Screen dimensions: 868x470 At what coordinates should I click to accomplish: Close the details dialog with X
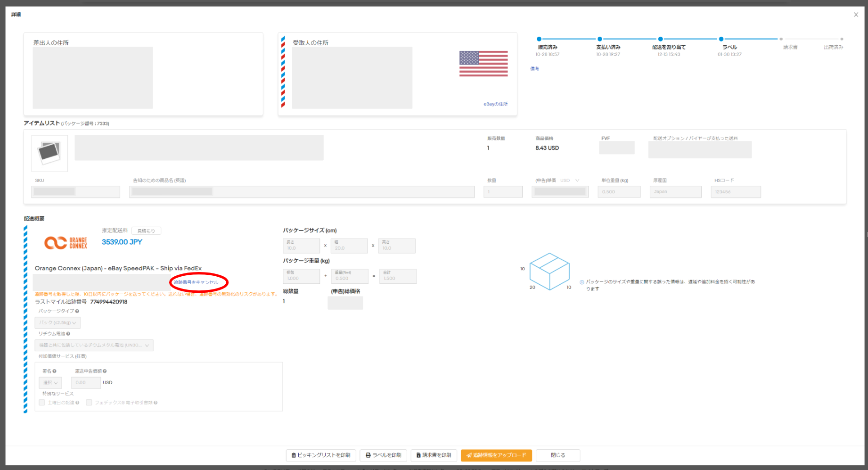click(x=856, y=15)
